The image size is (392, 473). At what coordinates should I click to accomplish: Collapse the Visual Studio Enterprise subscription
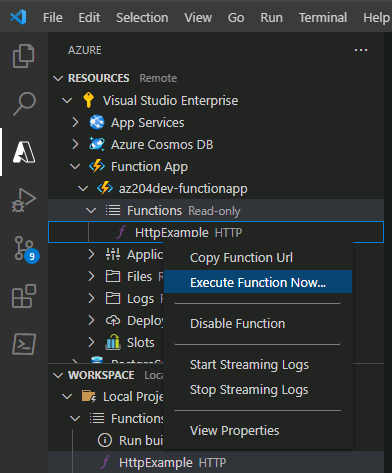click(67, 100)
